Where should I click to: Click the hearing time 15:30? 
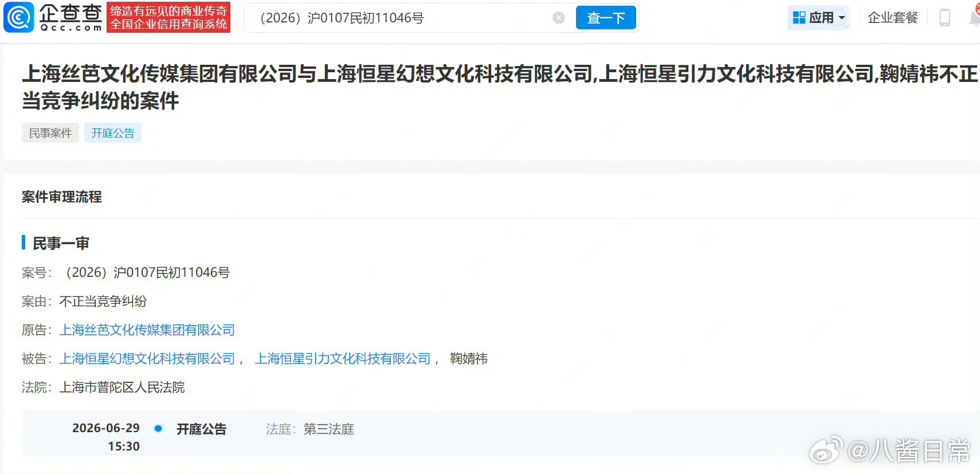(124, 446)
